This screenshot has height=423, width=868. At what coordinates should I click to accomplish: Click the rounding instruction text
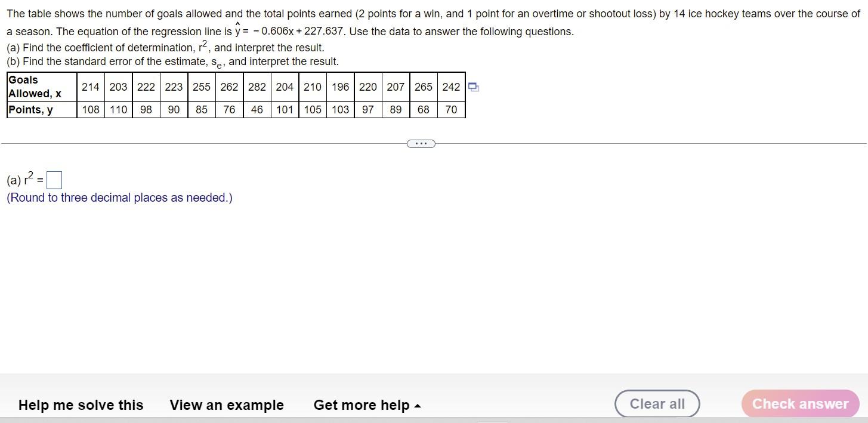(119, 197)
